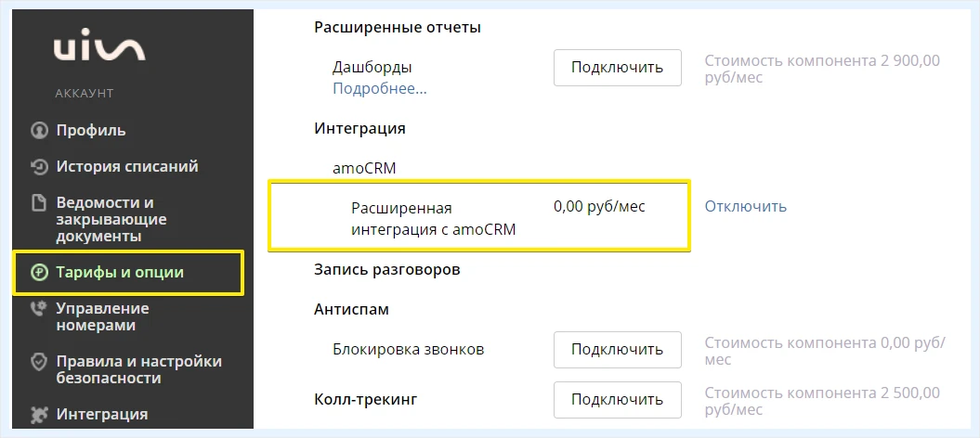Connect Блокировка звонков option
Viewport: 980px width, 438px height.
[x=617, y=350]
